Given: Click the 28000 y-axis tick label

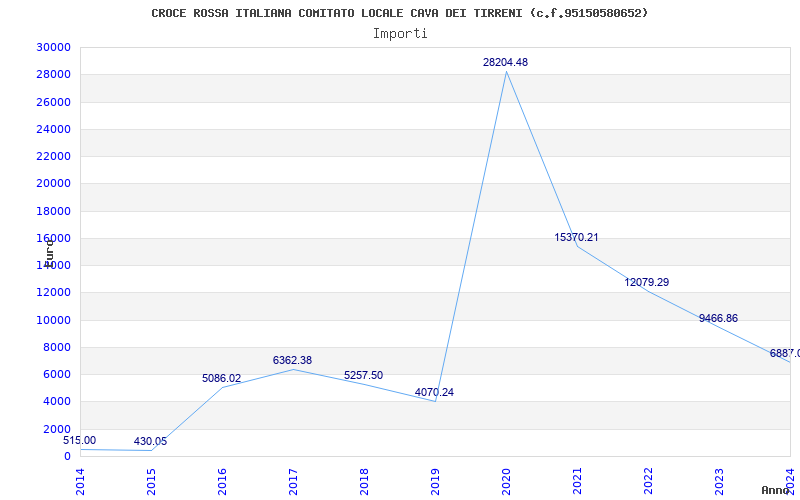Looking at the screenshot, I should [x=53, y=74].
